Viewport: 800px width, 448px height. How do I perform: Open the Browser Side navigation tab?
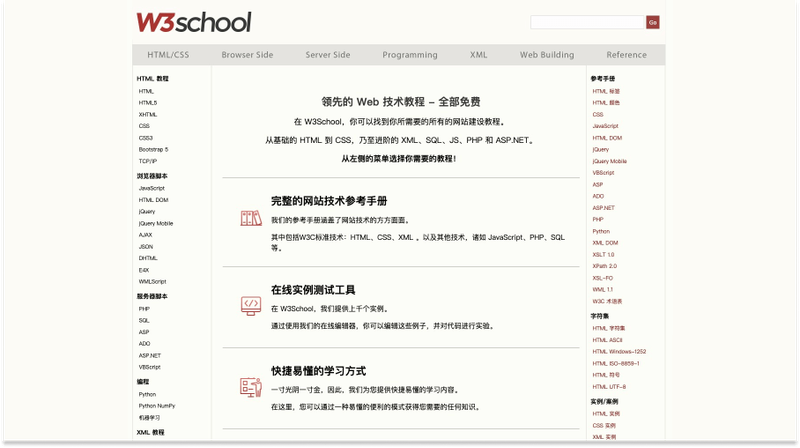coord(247,55)
